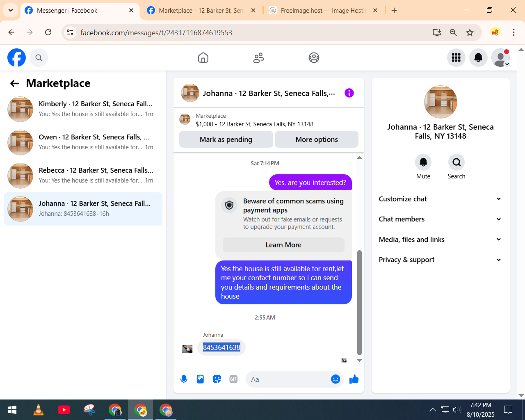
Task: Open the Facebook search magnifier
Action: (39, 58)
